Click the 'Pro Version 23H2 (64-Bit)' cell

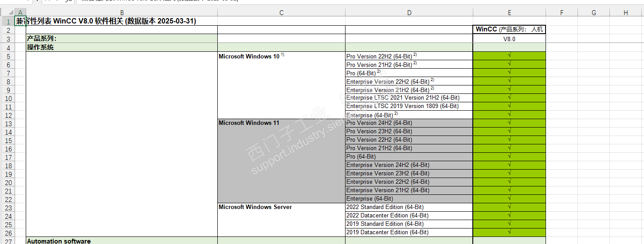[x=409, y=132]
